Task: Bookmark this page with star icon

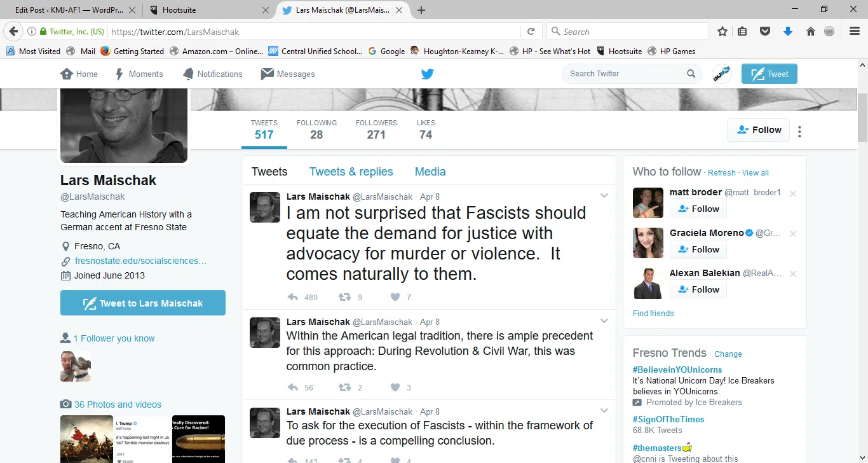Action: (722, 31)
